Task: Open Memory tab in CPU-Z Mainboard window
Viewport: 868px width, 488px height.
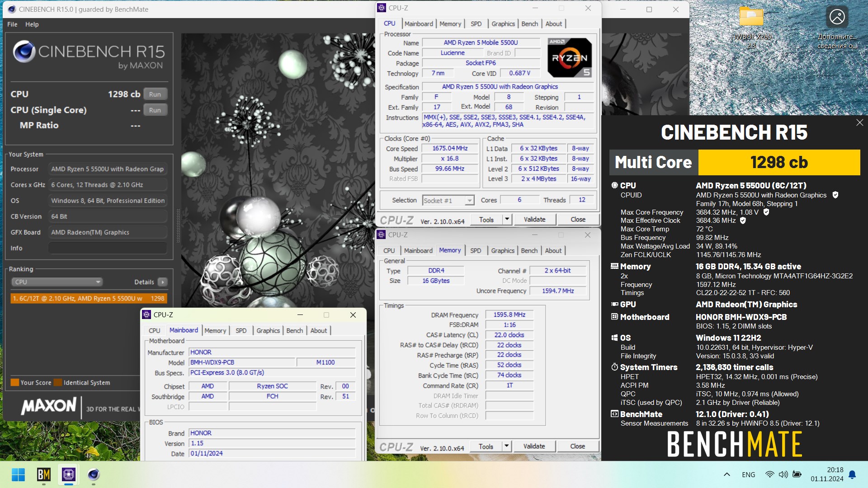Action: [x=215, y=330]
